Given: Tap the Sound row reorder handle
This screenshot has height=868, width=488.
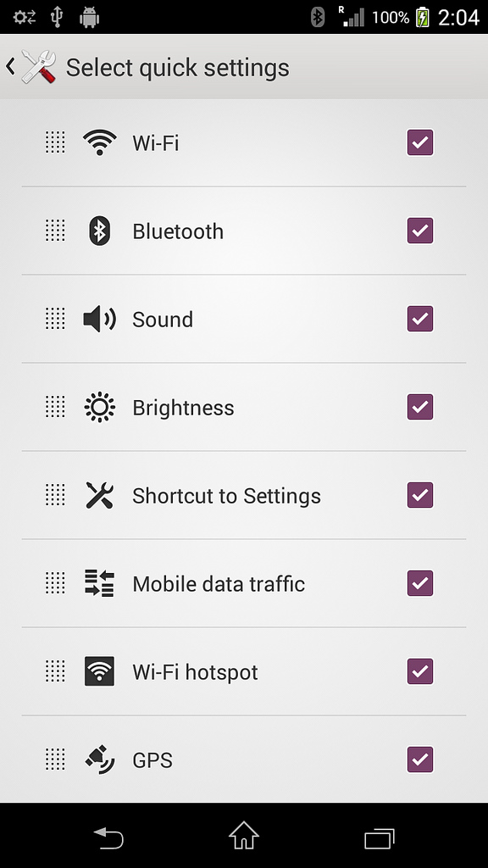Looking at the screenshot, I should pyautogui.click(x=55, y=319).
